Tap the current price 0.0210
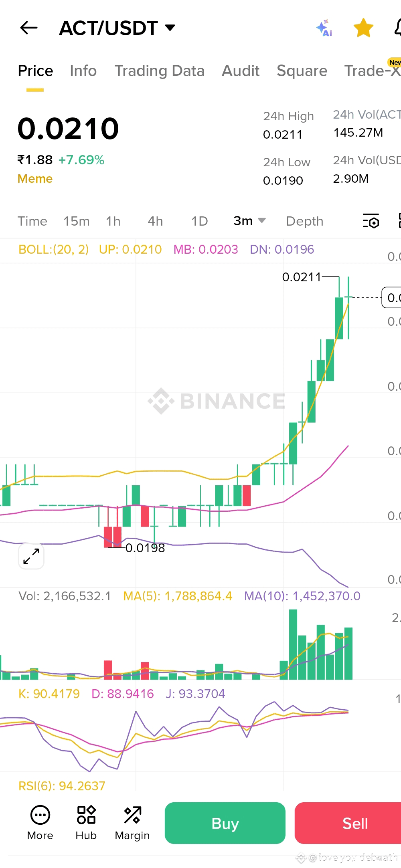401x868 pixels. (x=68, y=129)
